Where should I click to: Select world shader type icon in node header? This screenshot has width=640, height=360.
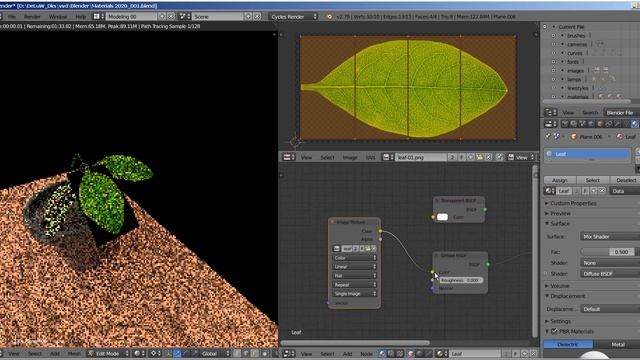click(420, 354)
